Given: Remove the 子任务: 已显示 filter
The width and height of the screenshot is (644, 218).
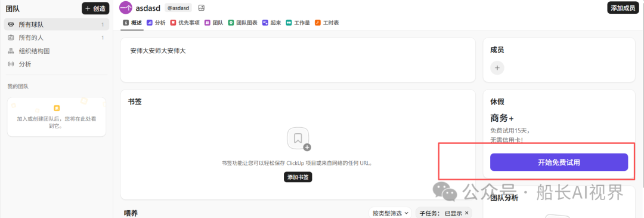Looking at the screenshot, I should click(x=466, y=213).
